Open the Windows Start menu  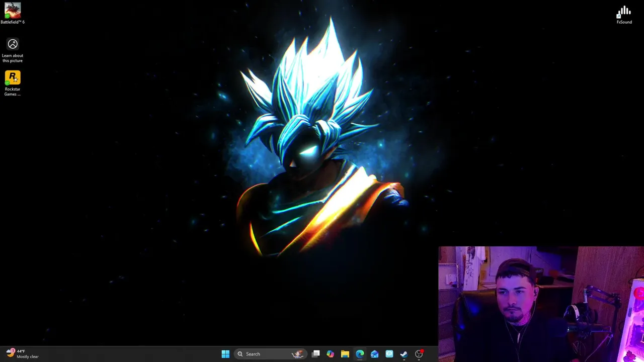tap(225, 354)
